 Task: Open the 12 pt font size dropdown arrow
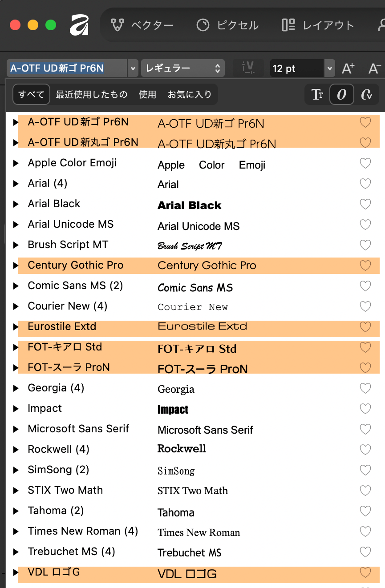pos(329,68)
